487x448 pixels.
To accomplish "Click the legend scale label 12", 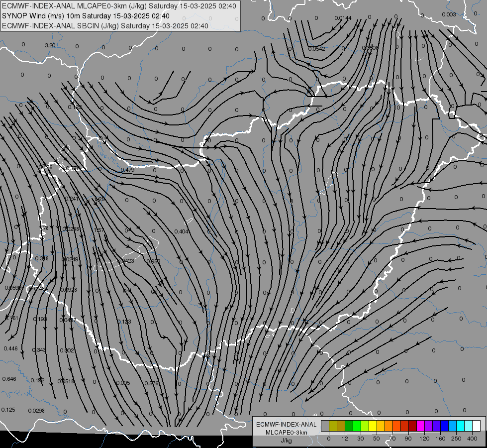I will coord(344,439).
